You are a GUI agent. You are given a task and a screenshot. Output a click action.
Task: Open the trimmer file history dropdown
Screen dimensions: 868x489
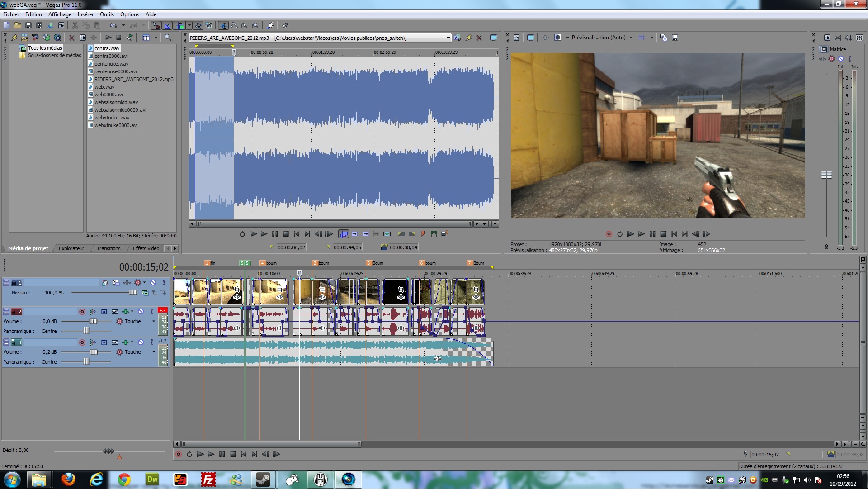pyautogui.click(x=448, y=38)
